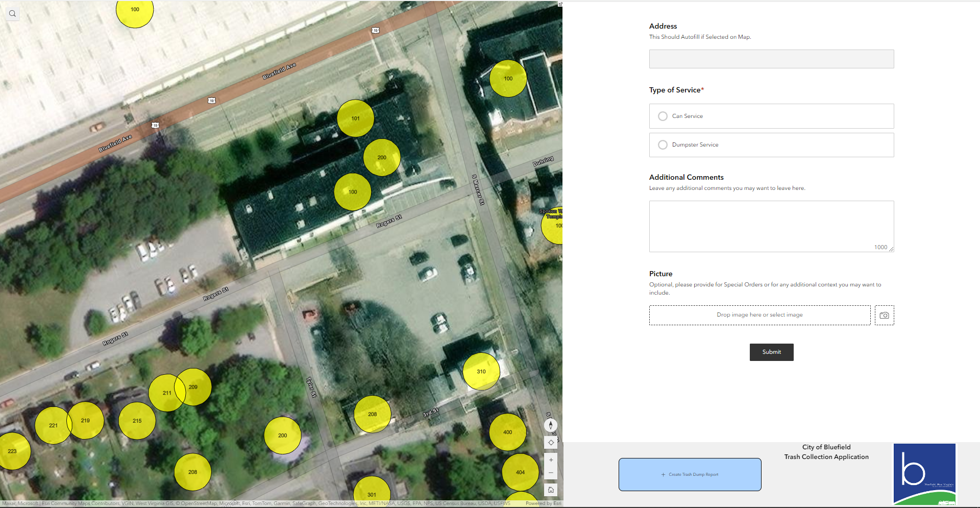Select yellow map marker 219
The height and width of the screenshot is (508, 980).
(x=85, y=421)
